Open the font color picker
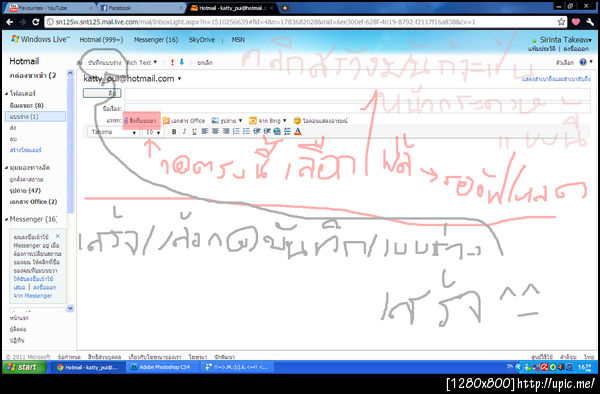This screenshot has width=600, height=394. pyautogui.click(x=298, y=132)
